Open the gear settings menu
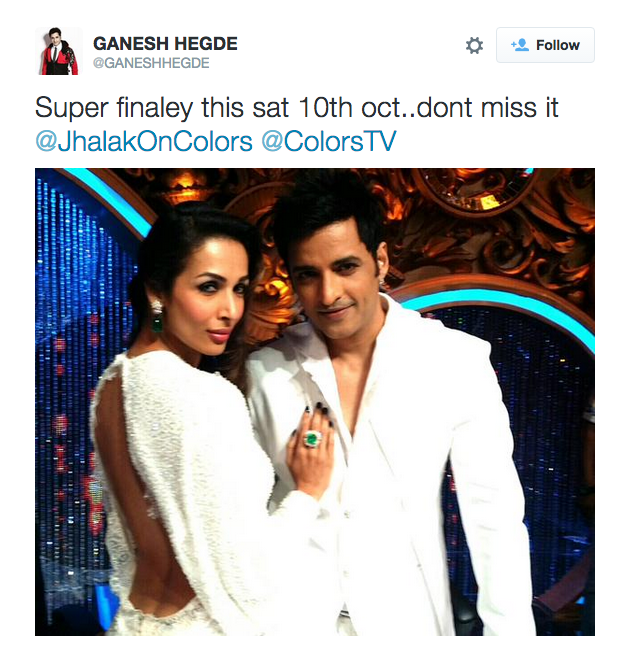 click(x=474, y=45)
